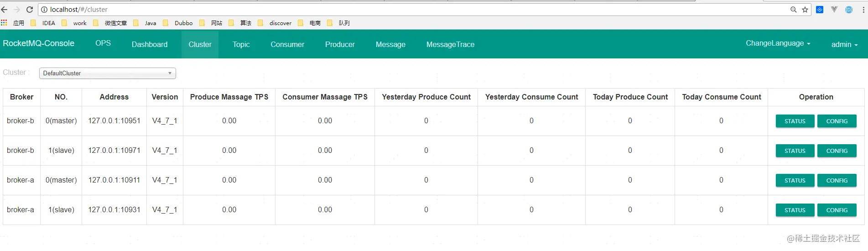
Task: Click the browser forward arrow
Action: pos(17,10)
